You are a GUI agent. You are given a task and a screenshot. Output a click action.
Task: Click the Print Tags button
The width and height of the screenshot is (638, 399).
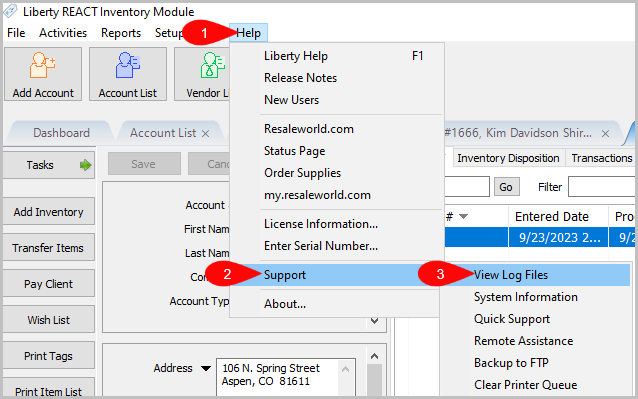[x=49, y=355]
